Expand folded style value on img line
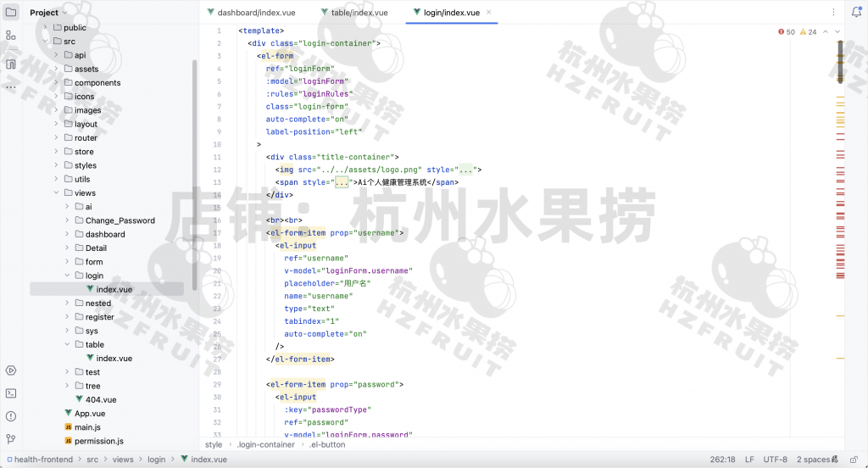Image resolution: width=868 pixels, height=468 pixels. tap(465, 170)
